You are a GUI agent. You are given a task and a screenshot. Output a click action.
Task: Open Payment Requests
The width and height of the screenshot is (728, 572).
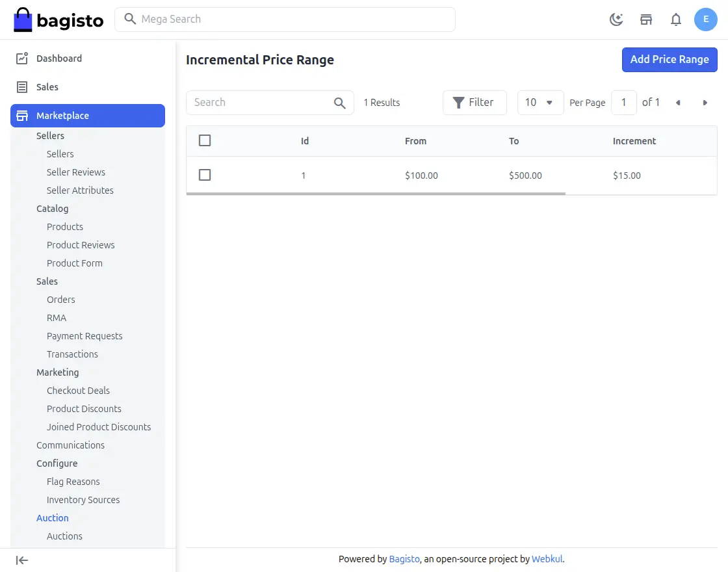click(84, 336)
